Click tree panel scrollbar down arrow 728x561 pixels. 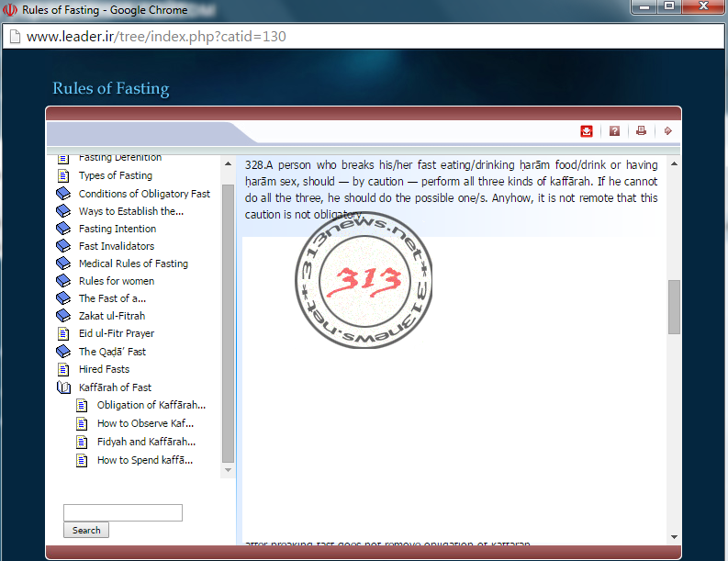228,470
